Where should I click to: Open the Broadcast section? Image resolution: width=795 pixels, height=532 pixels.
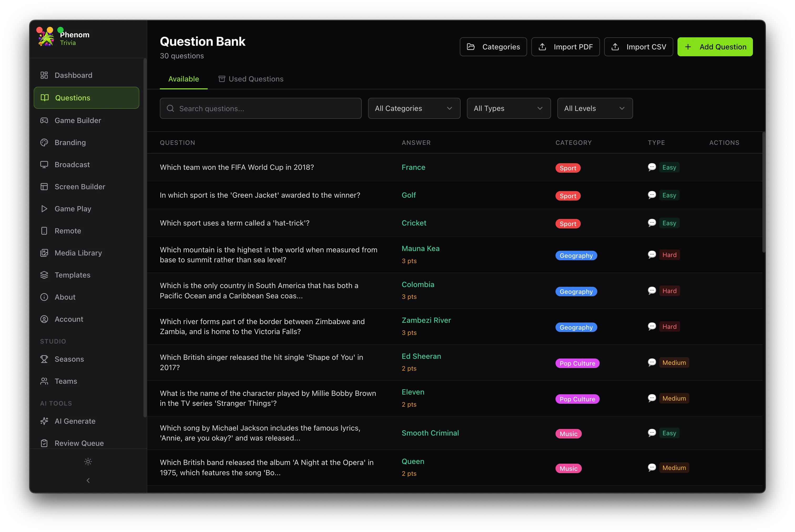click(x=86, y=165)
